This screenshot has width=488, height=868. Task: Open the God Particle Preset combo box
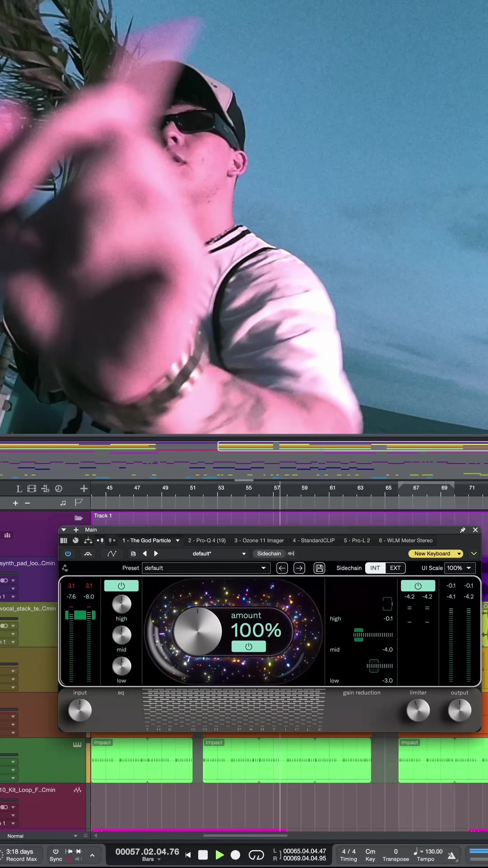click(206, 568)
